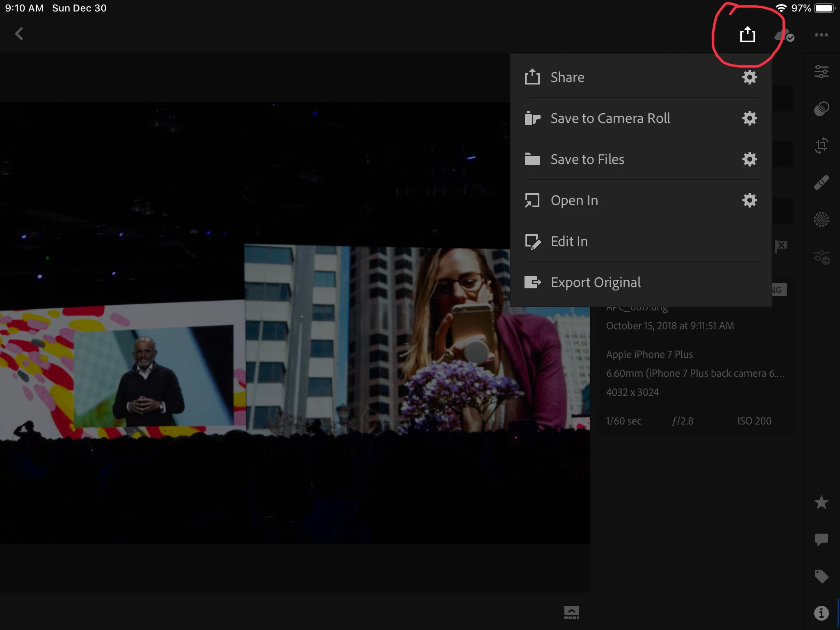Choose Save to Files menu entry
Viewport: 840px width, 630px height.
click(x=587, y=159)
